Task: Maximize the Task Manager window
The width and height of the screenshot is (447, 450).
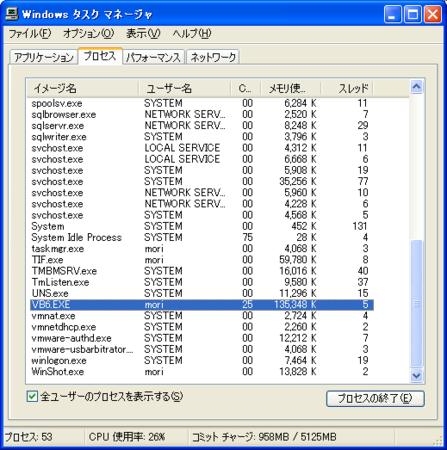Action: pos(413,14)
